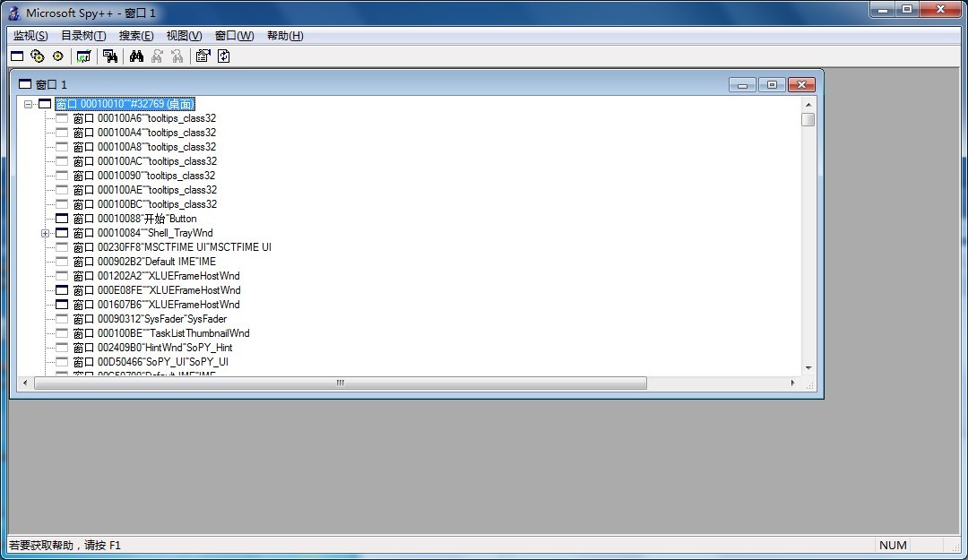The height and width of the screenshot is (560, 968).
Task: Open the Windows view toolbar icon
Action: click(17, 56)
